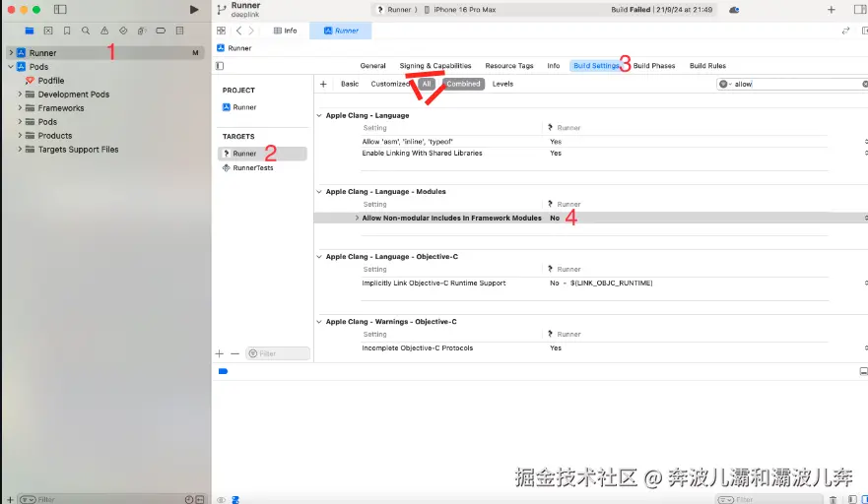This screenshot has height=504, width=868.
Task: Open the General tab
Action: click(372, 66)
